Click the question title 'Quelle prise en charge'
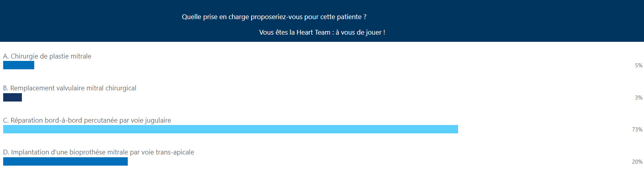644x170 pixels. click(x=274, y=17)
